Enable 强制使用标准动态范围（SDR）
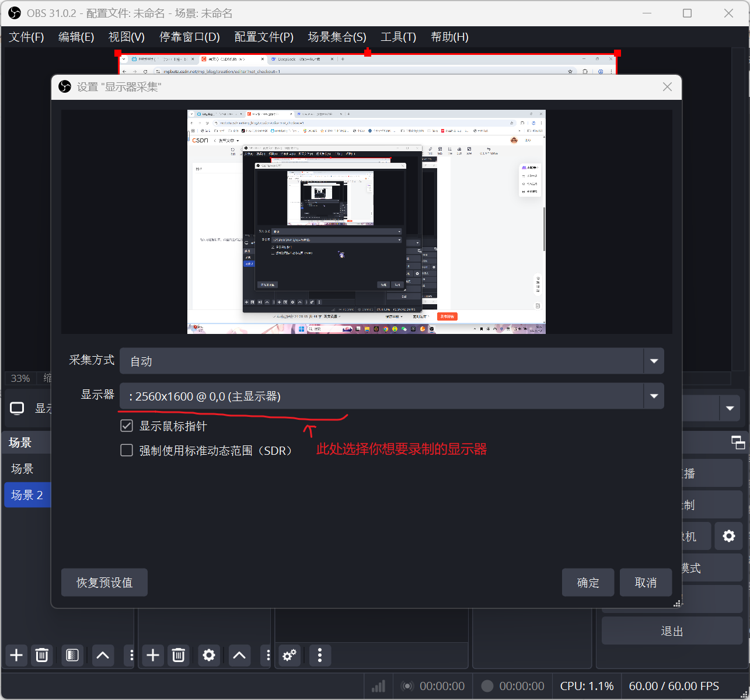Viewport: 750px width, 700px height. 127,450
